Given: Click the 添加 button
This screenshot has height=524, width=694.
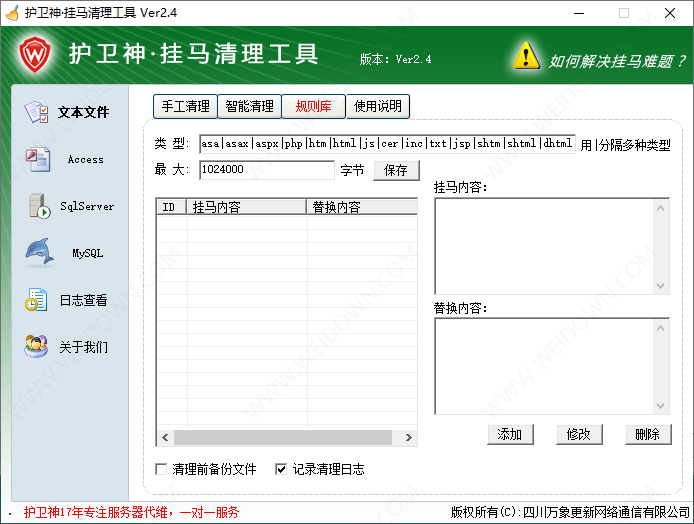Looking at the screenshot, I should 510,434.
